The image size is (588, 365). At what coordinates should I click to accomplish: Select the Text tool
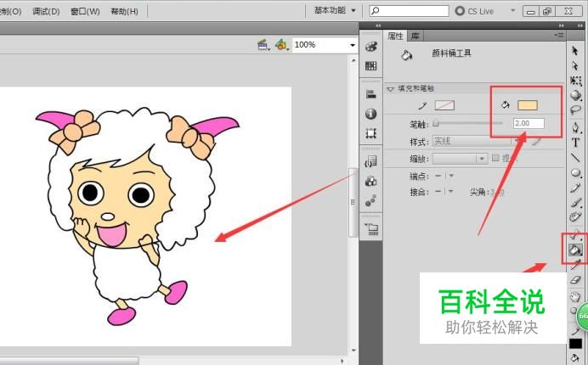pos(575,143)
